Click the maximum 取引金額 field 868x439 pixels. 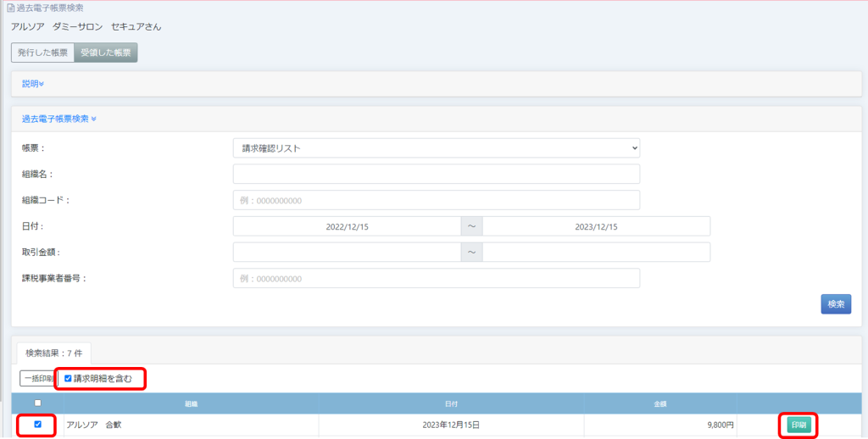(596, 253)
